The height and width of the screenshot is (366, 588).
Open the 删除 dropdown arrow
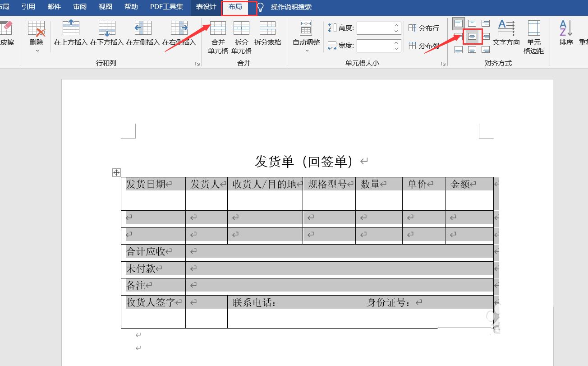pos(37,51)
